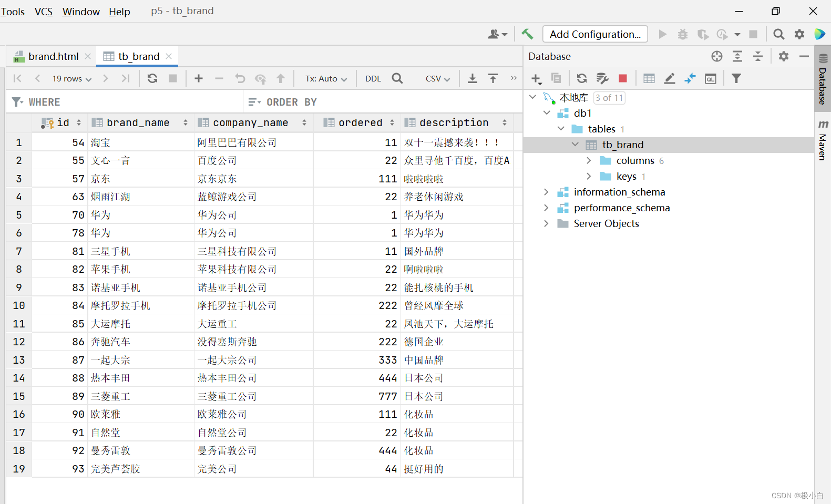The image size is (831, 504).
Task: Open the Maven side tool window
Action: 823,140
